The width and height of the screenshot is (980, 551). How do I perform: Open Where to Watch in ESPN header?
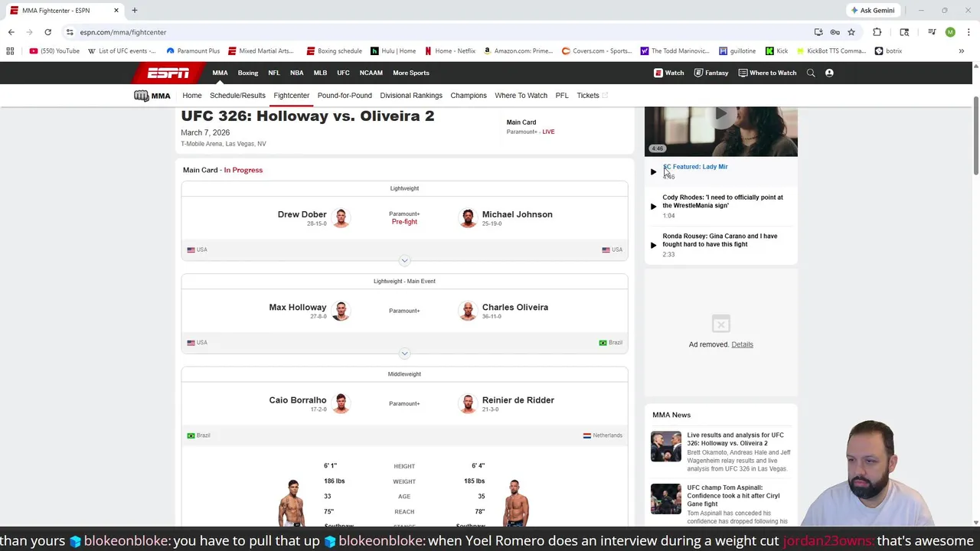click(767, 73)
